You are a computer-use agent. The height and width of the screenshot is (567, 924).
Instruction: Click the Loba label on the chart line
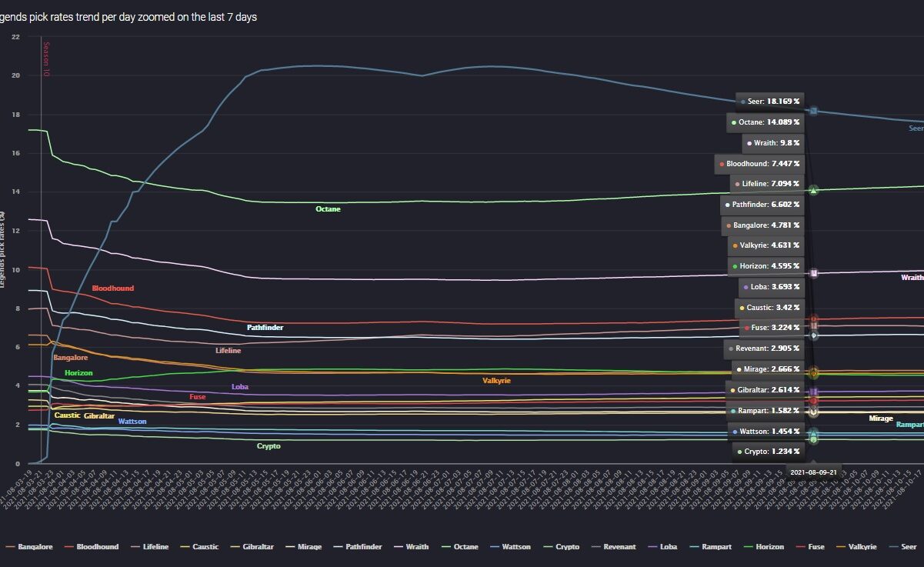[x=240, y=387]
